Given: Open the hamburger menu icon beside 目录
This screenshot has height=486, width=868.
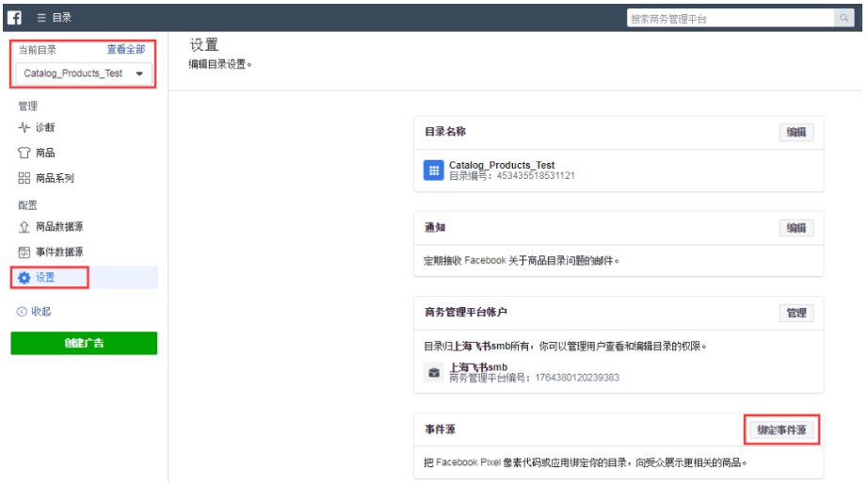Looking at the screenshot, I should [41, 18].
